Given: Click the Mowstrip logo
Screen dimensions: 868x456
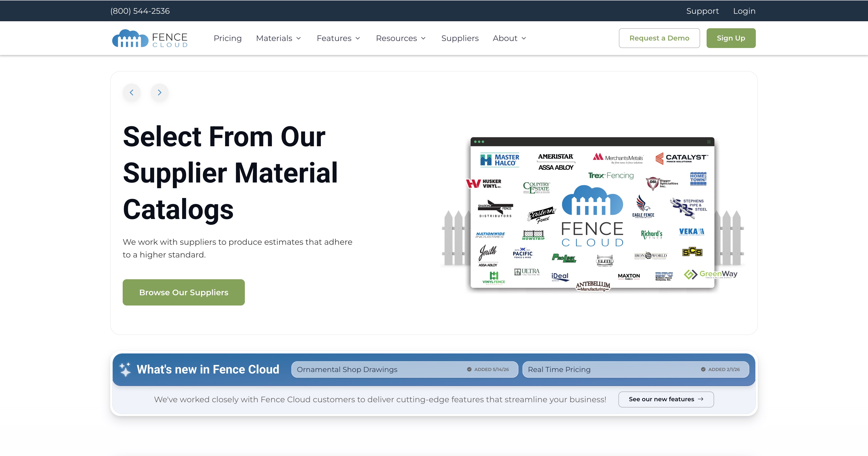Looking at the screenshot, I should point(533,235).
